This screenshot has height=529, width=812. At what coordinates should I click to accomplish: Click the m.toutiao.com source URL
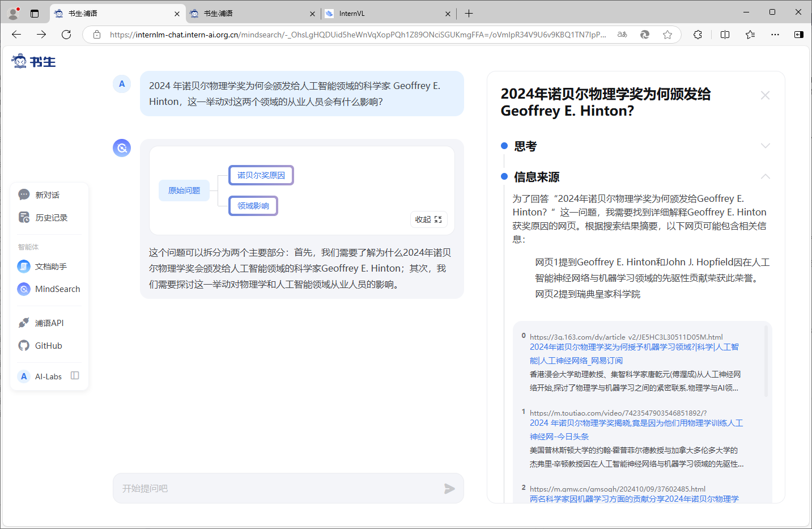618,413
